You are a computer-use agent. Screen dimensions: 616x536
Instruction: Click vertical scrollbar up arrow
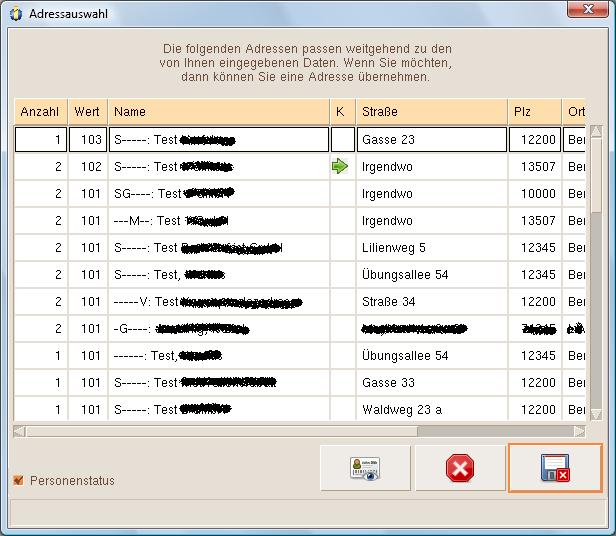[596, 131]
